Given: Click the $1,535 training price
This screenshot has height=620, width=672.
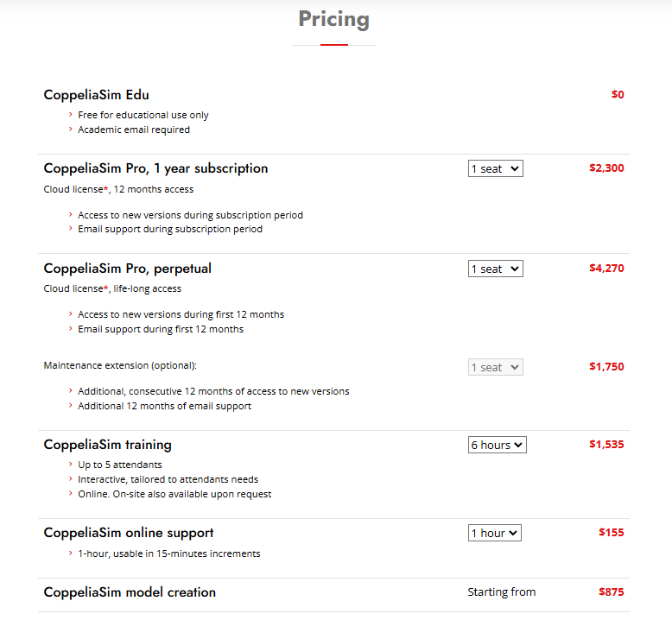Looking at the screenshot, I should click(x=605, y=445).
